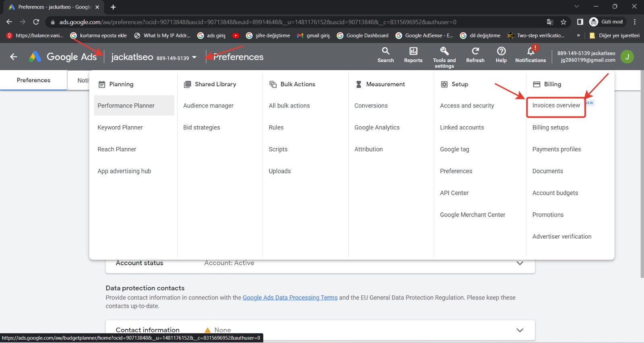Bookmark this page with the star icon

pos(563,22)
